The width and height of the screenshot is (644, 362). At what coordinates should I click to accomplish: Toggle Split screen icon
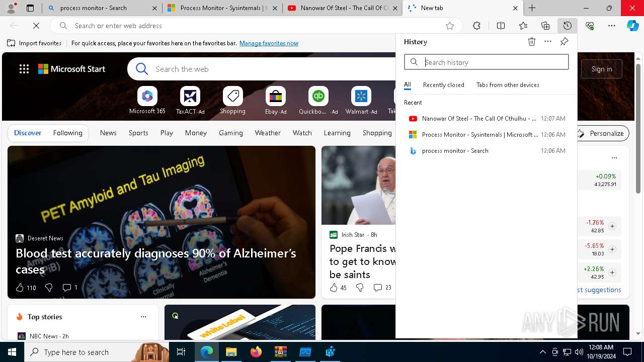pyautogui.click(x=501, y=26)
